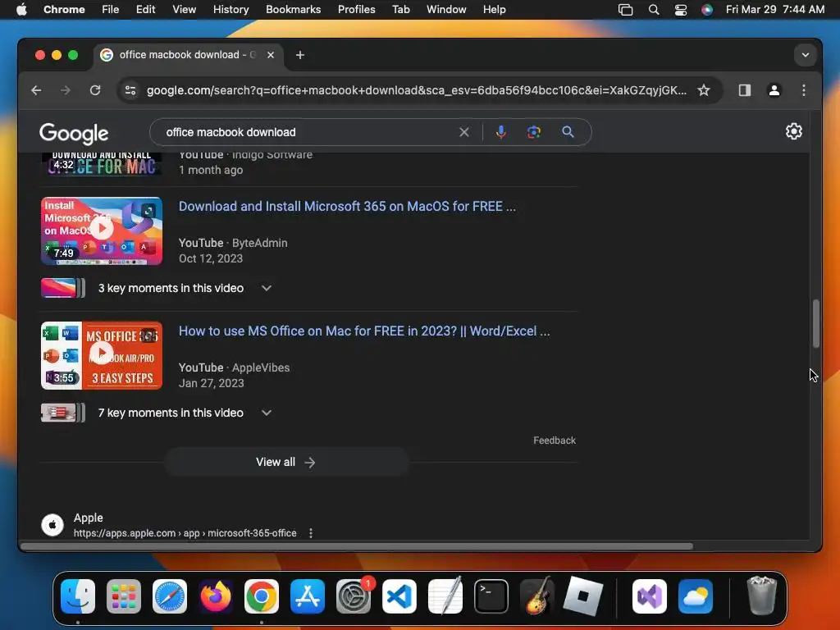Open Trash from the Dock
The height and width of the screenshot is (630, 840).
[x=761, y=596]
